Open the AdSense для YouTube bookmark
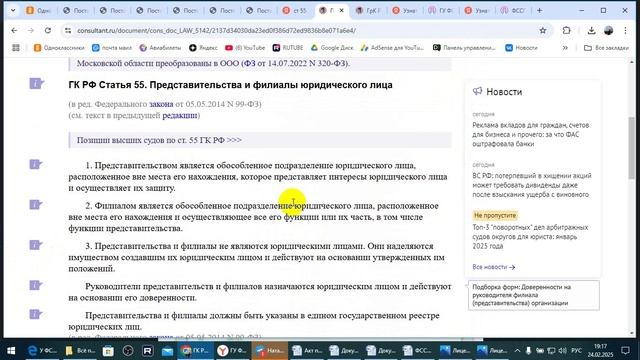Screen dimensions: 640x360 (x=392, y=48)
